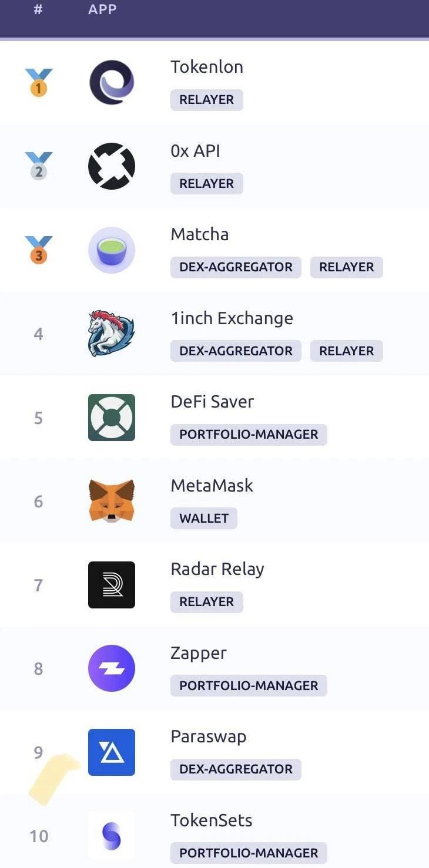429x868 pixels.
Task: Click the Tokenlon app logo
Action: click(112, 83)
